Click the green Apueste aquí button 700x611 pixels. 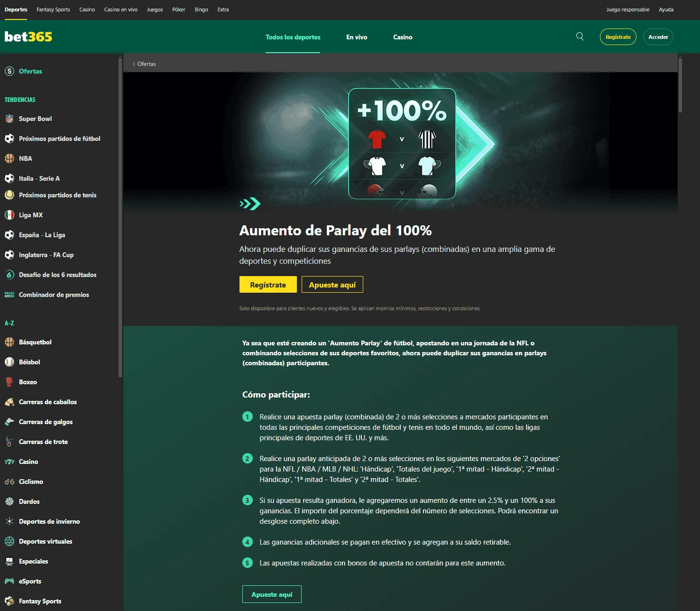(x=272, y=594)
